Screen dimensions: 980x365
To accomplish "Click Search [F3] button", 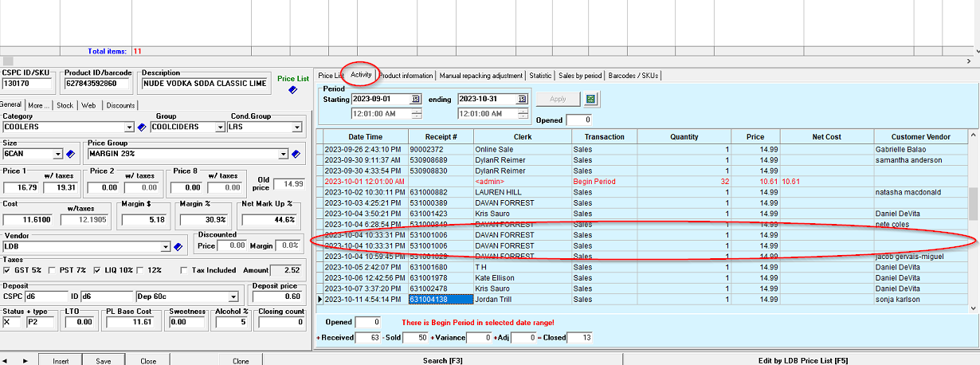I will [442, 360].
